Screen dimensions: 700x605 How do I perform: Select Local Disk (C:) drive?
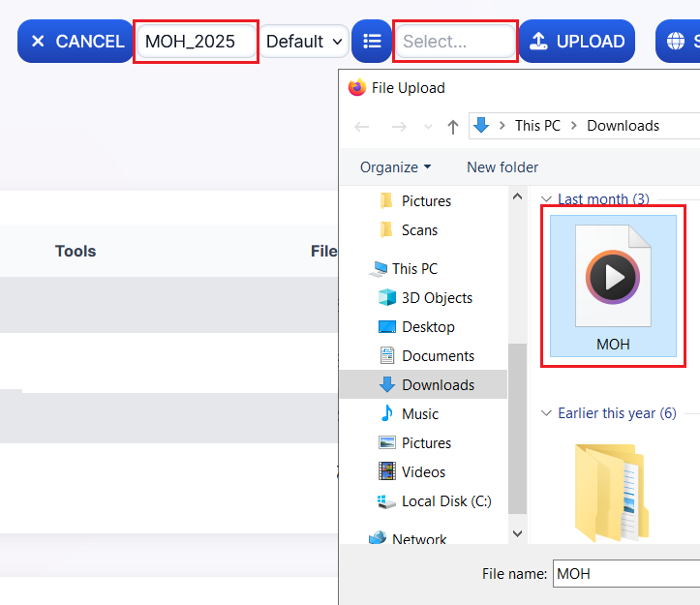click(x=445, y=500)
